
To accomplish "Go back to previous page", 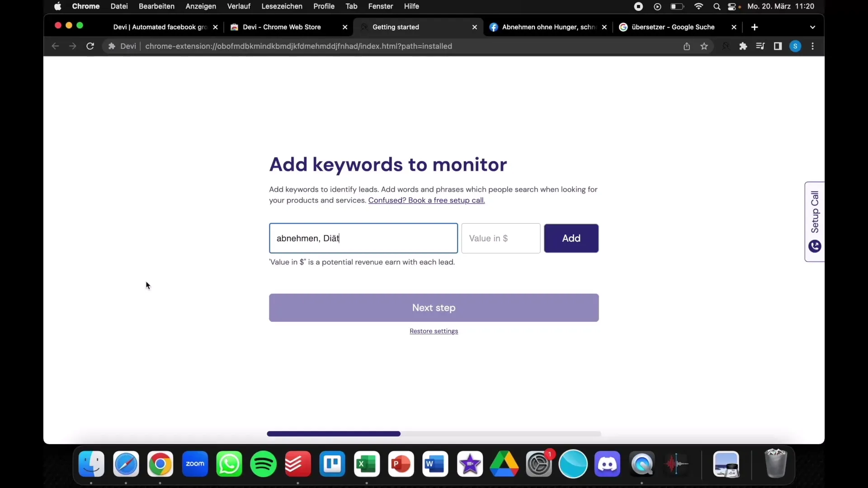I will [55, 46].
